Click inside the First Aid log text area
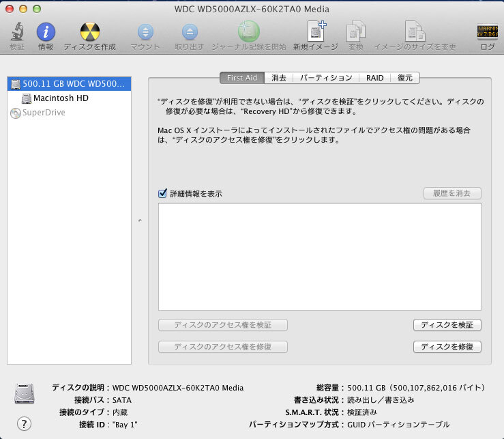 (319, 257)
